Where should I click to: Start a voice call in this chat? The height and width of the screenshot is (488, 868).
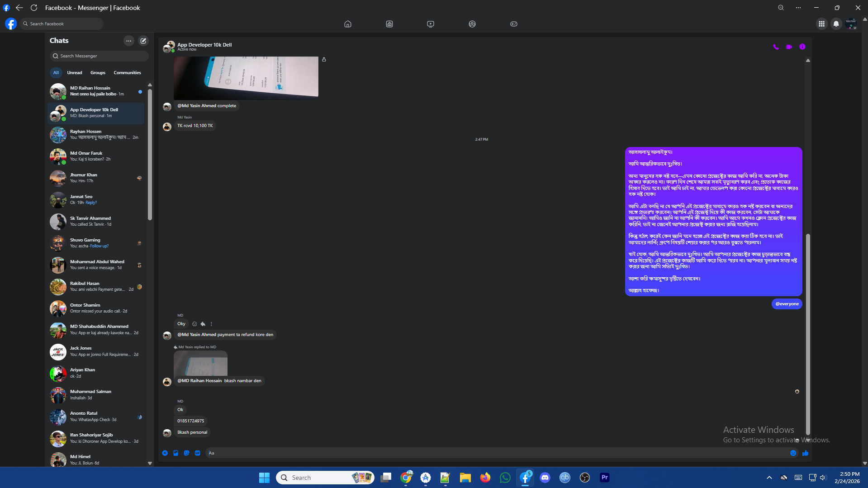(x=776, y=47)
